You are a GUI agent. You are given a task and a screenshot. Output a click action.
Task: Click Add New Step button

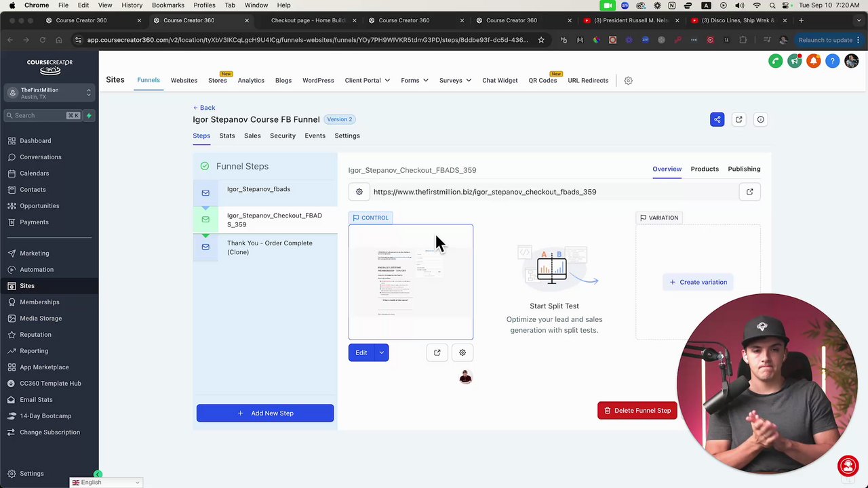(265, 413)
